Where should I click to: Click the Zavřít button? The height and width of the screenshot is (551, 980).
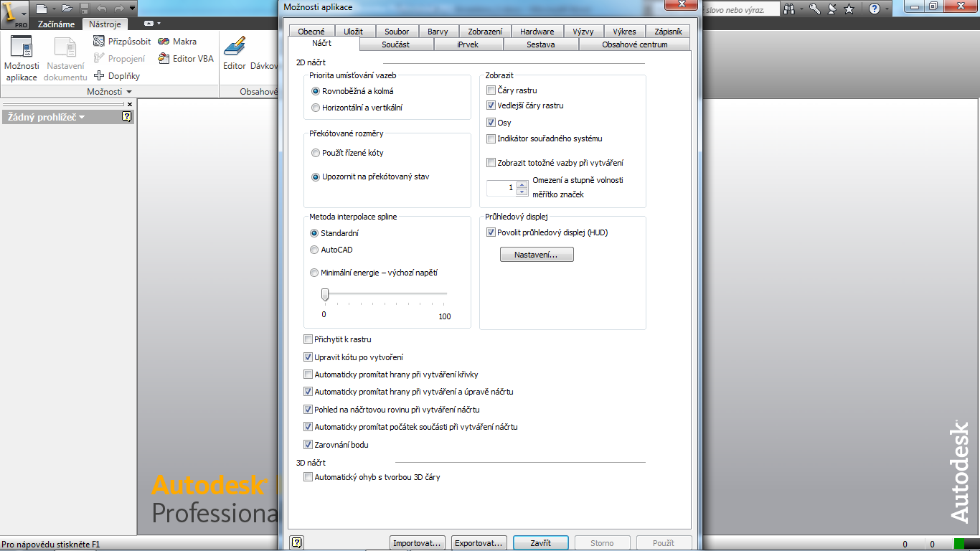[541, 543]
